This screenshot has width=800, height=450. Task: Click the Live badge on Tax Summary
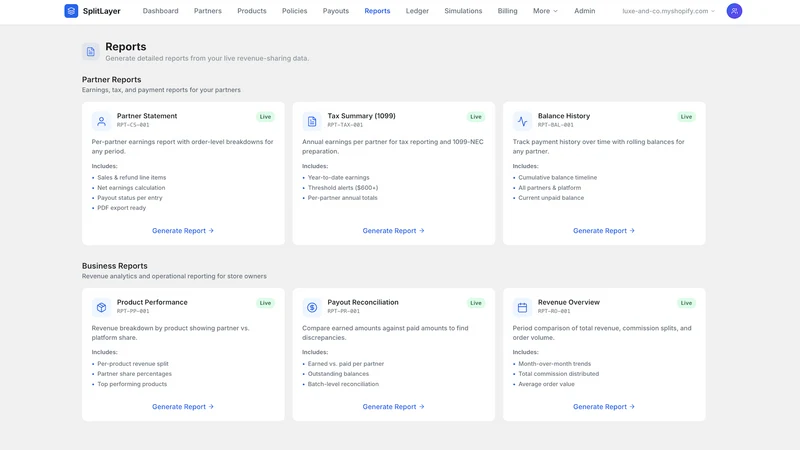476,117
